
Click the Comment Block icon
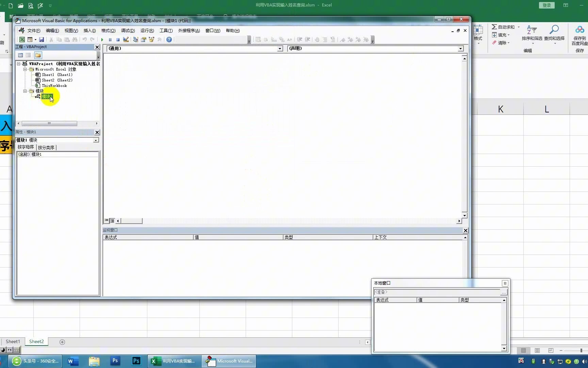point(325,40)
